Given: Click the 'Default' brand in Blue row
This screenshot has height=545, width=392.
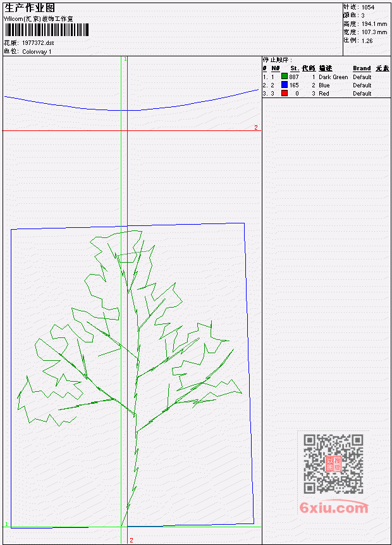Looking at the screenshot, I should (362, 85).
